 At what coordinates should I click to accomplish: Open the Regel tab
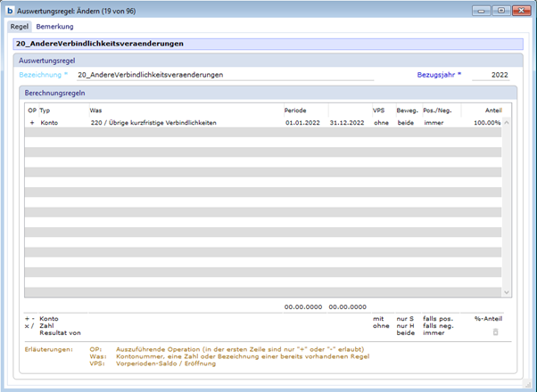pos(19,27)
